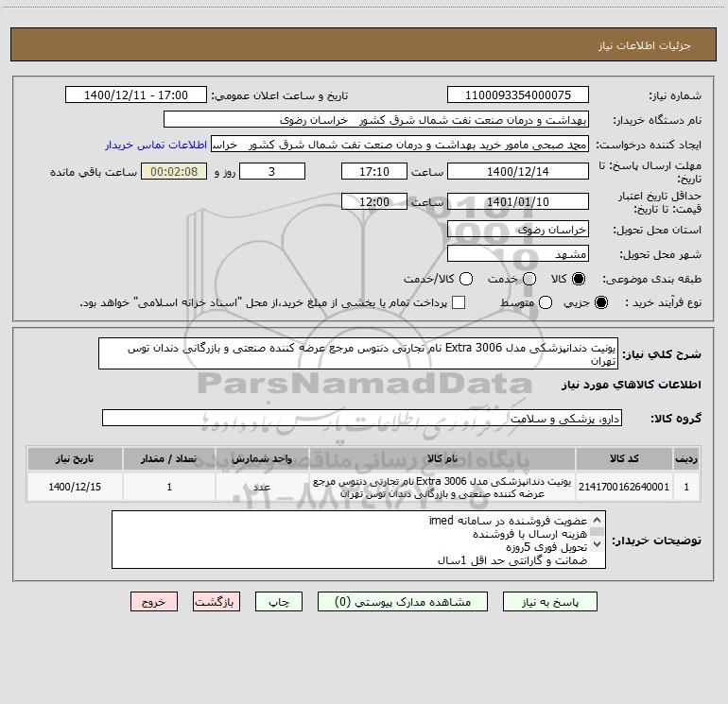Screen dimensions: 728x704
Task: Click the request creator field
Action: pyautogui.click(x=400, y=144)
